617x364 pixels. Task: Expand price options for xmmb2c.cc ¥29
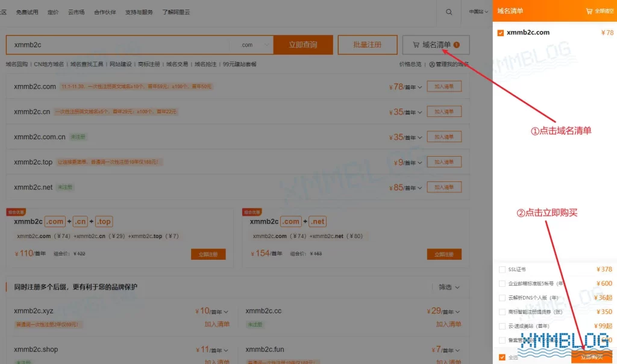[x=457, y=312]
